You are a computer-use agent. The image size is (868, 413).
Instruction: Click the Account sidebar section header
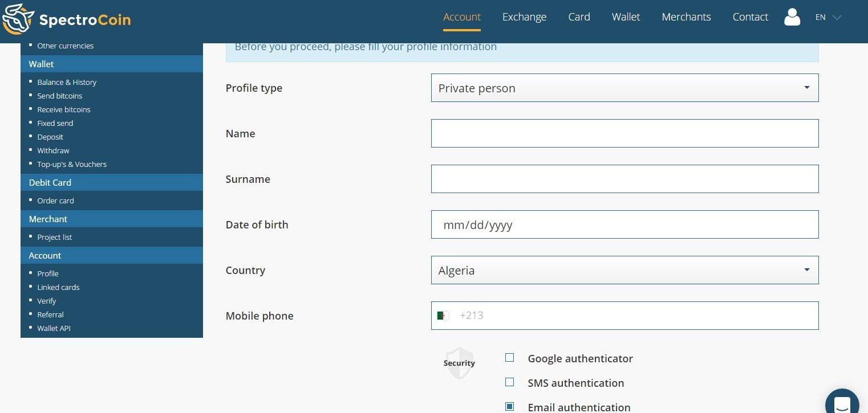point(112,255)
